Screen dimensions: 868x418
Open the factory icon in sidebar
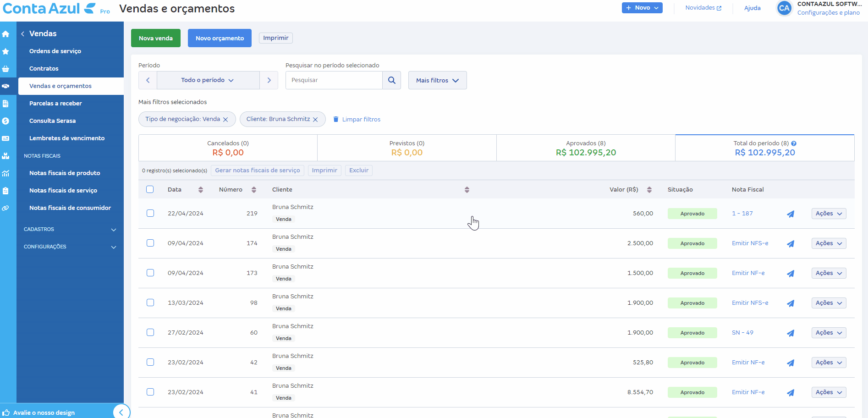tap(5, 156)
